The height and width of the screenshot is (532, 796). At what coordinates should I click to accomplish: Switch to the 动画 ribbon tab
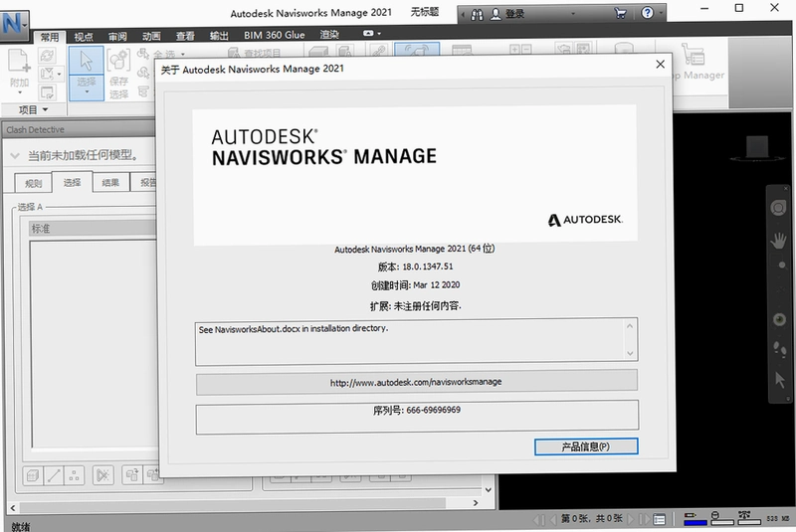[x=151, y=36]
